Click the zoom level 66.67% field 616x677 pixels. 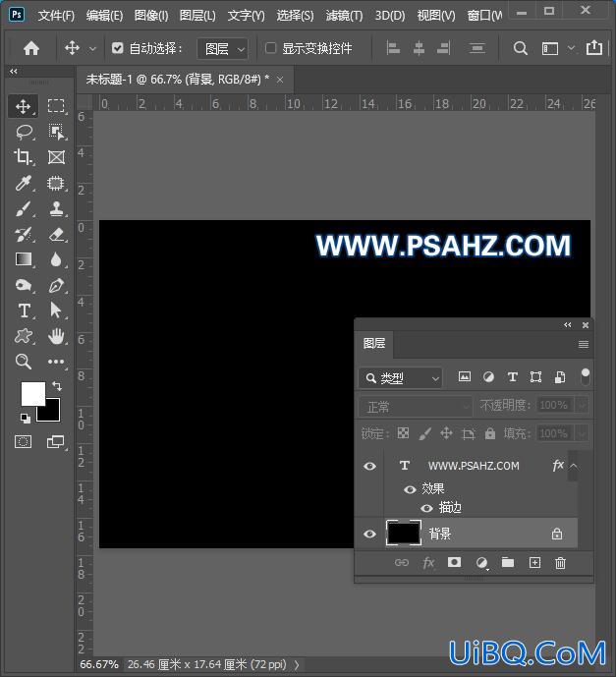point(99,664)
